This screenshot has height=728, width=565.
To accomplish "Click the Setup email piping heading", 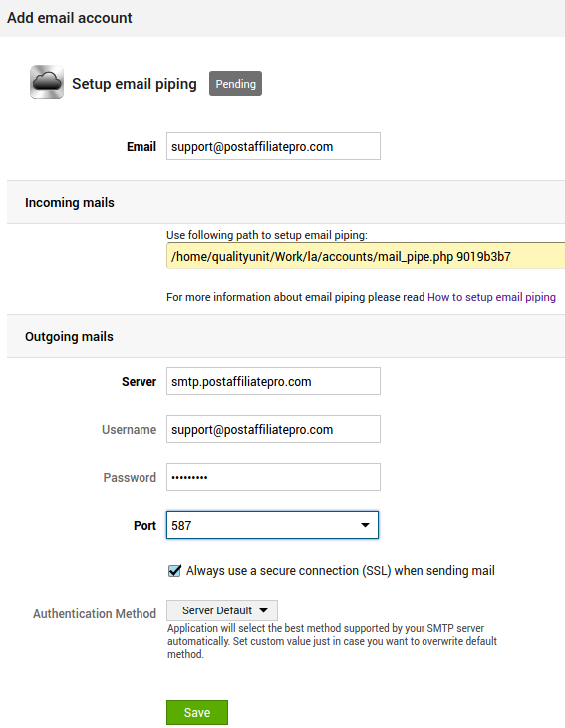I will click(135, 84).
